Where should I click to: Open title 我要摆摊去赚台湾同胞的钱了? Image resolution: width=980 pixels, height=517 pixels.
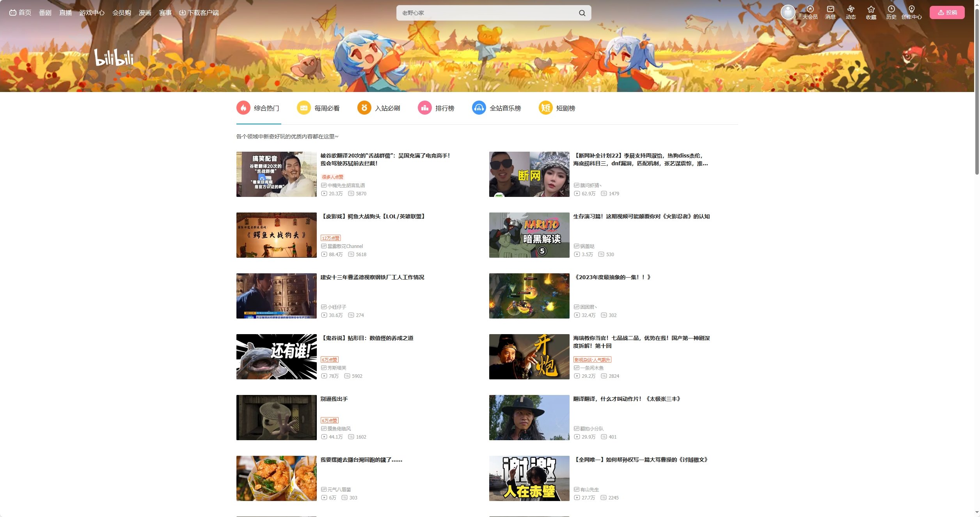pos(361,460)
